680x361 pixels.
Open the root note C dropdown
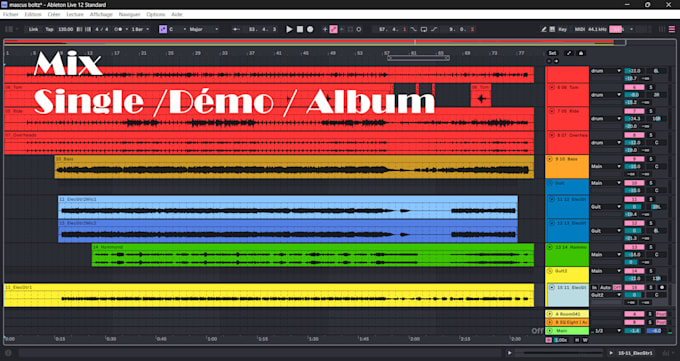177,30
